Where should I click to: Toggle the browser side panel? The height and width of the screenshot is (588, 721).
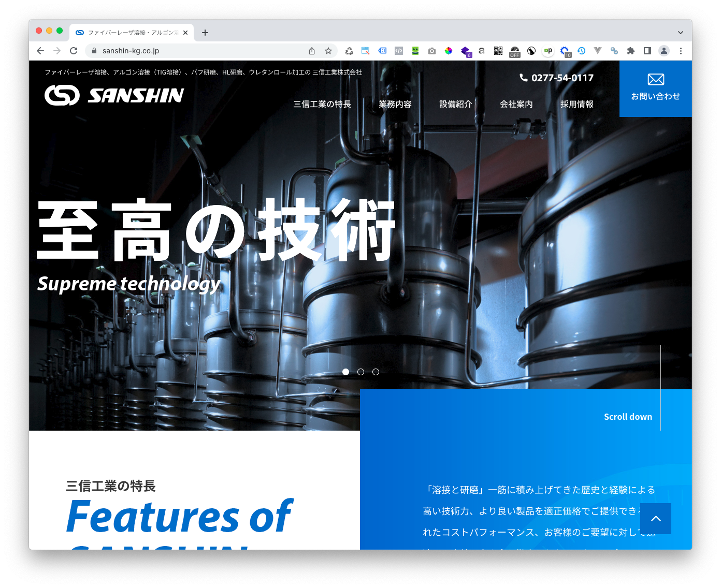click(x=647, y=51)
